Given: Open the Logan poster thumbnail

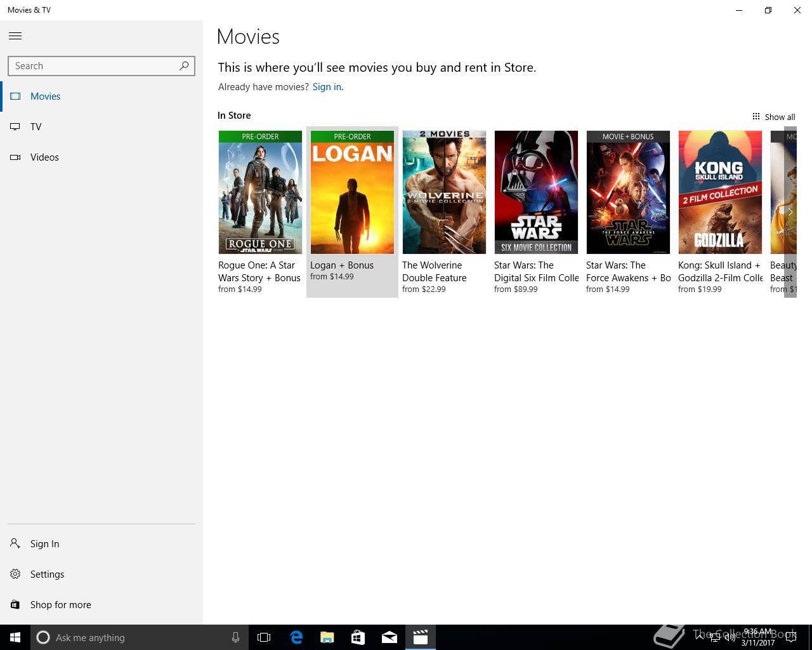Looking at the screenshot, I should [352, 192].
